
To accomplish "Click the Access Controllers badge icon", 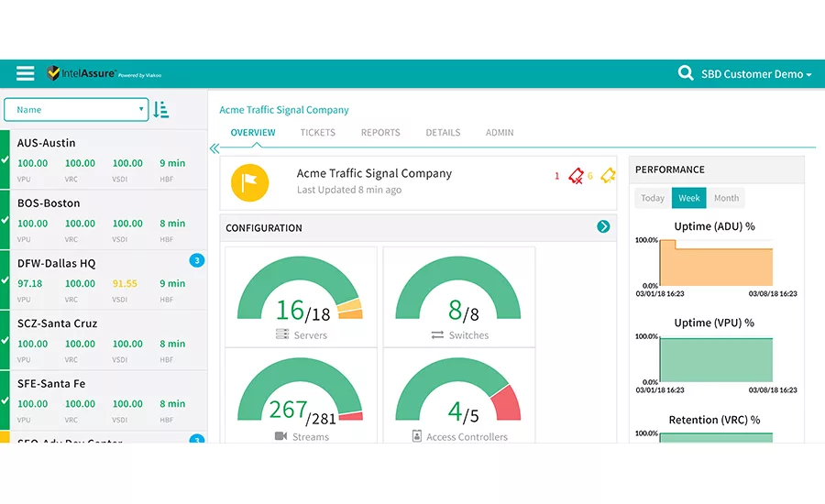I will [417, 436].
